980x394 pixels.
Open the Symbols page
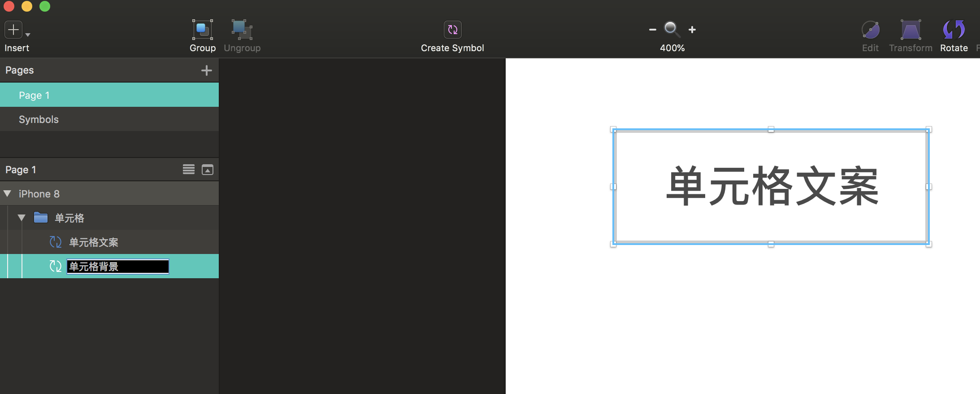point(109,119)
